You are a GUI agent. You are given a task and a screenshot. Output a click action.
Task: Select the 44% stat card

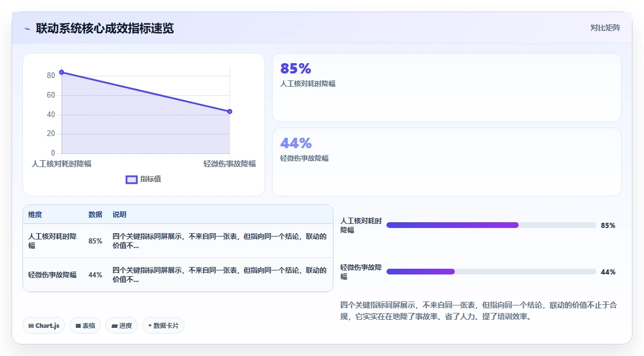tap(446, 162)
